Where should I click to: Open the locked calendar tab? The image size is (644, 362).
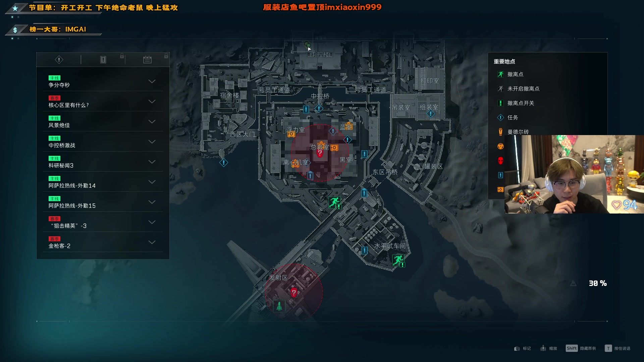147,60
